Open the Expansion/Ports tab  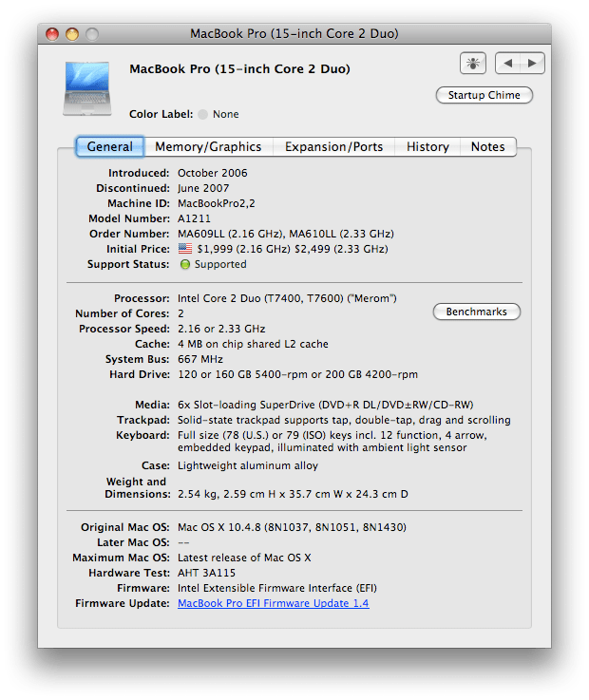coord(334,147)
